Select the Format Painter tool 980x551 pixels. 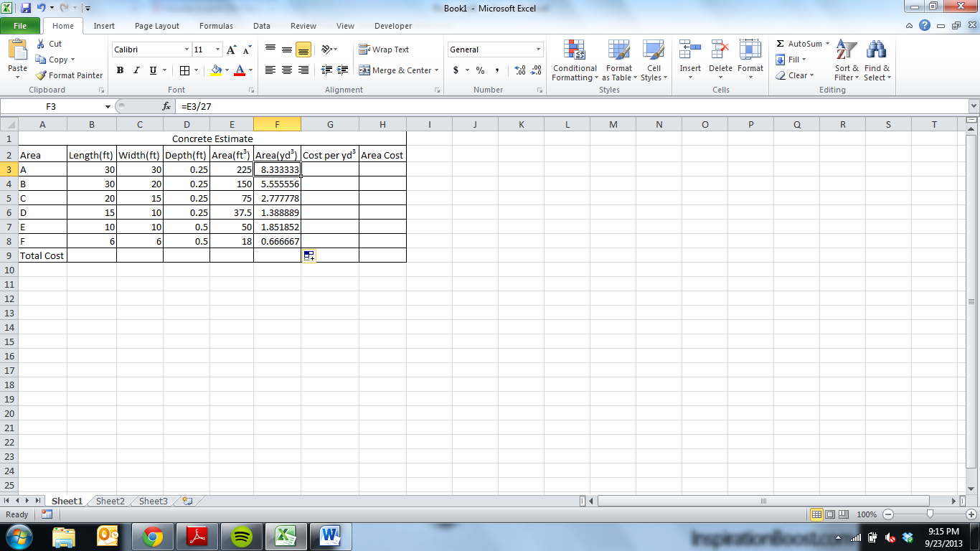(x=68, y=75)
